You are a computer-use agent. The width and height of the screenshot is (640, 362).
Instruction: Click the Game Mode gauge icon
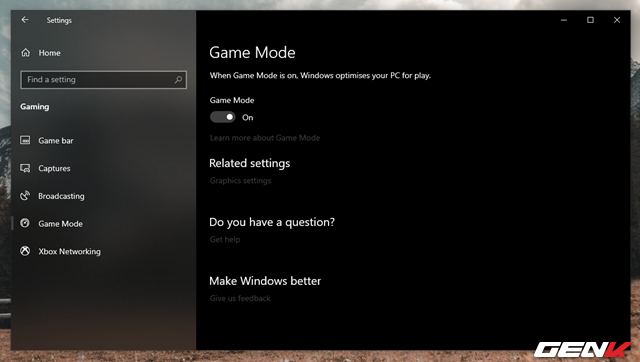click(25, 223)
